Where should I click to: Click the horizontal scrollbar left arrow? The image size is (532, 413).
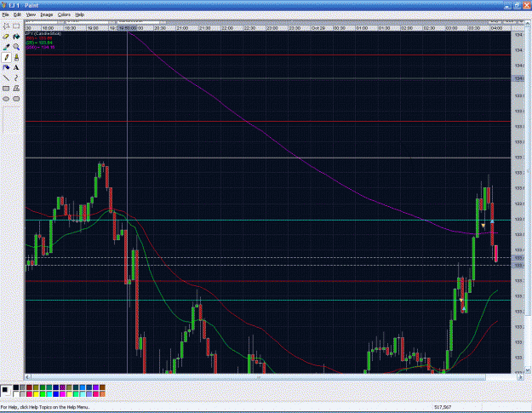point(28,377)
